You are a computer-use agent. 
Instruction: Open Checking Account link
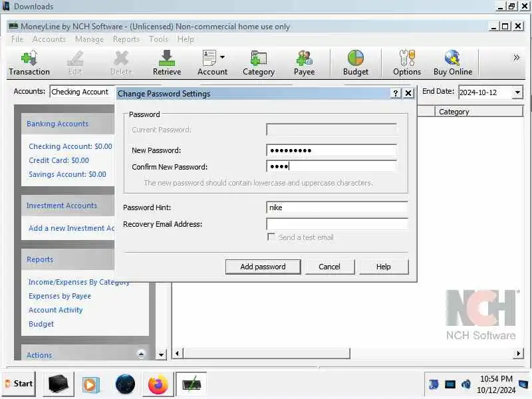[70, 146]
